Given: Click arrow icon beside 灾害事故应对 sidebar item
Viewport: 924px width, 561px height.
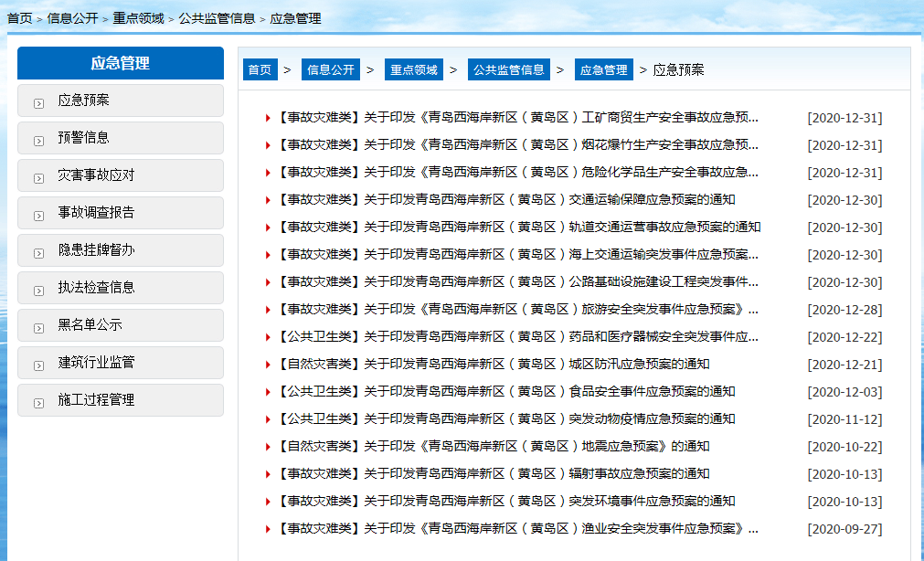Looking at the screenshot, I should pos(38,177).
